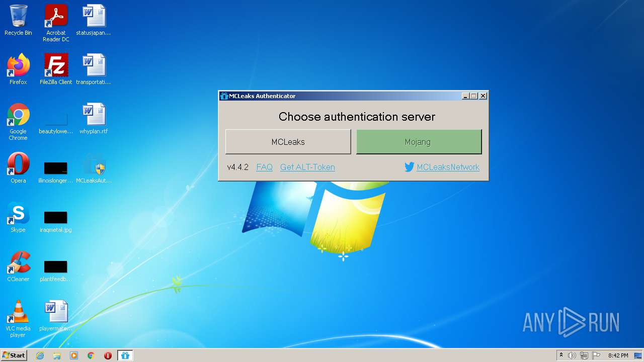Select the Firefox desktop shortcut
Screen dimensions: 644x362
tap(18, 69)
